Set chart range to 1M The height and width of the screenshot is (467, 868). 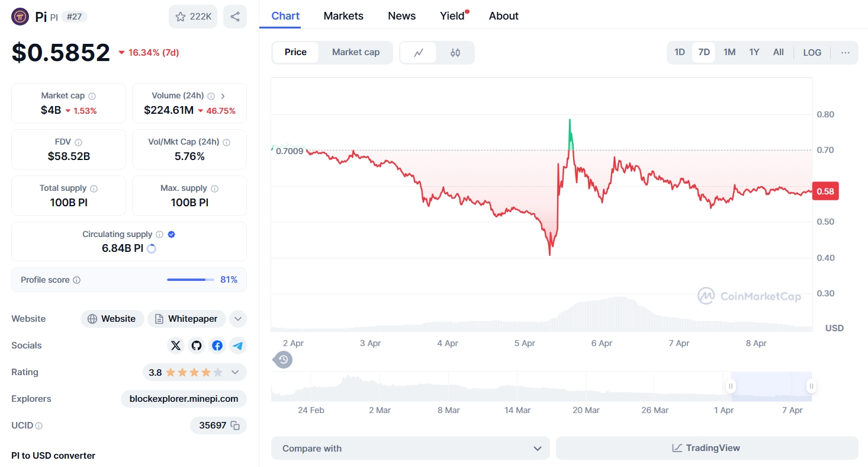[729, 52]
